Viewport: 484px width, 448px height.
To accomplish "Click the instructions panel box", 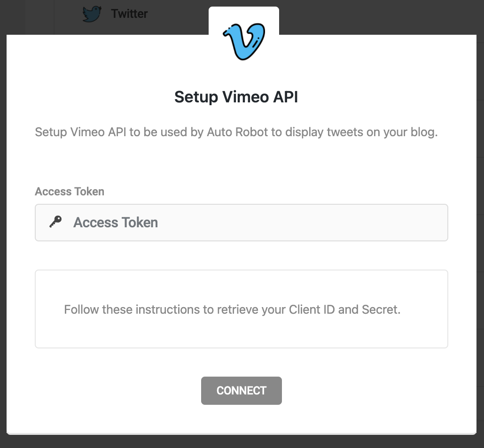I will tap(242, 309).
